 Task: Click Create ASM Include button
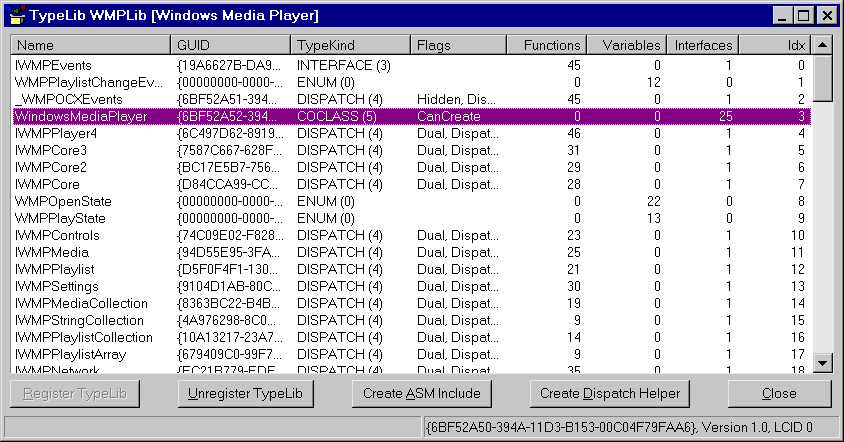pyautogui.click(x=421, y=394)
